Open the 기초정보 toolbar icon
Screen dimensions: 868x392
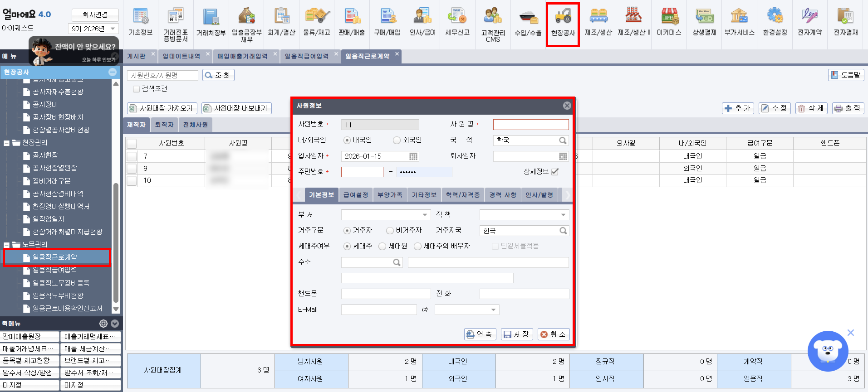click(x=141, y=22)
